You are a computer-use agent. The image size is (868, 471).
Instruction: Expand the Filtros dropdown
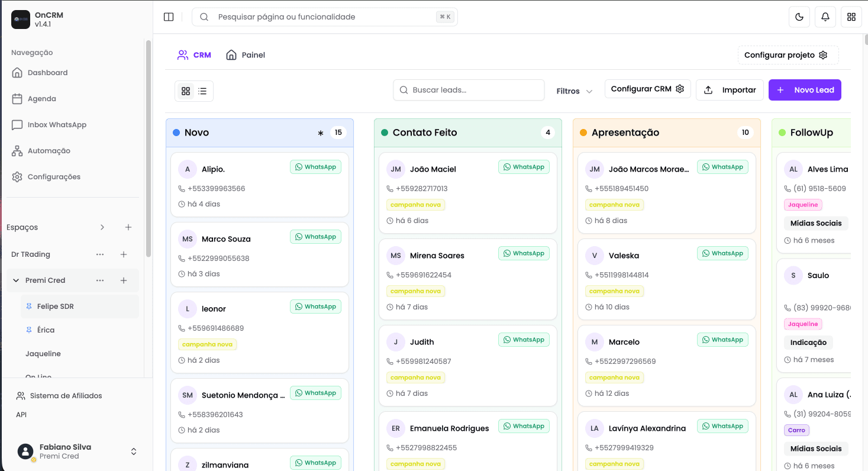[574, 91]
